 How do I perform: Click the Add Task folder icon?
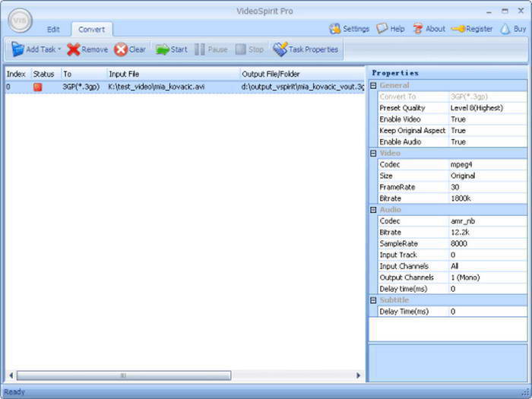click(17, 49)
